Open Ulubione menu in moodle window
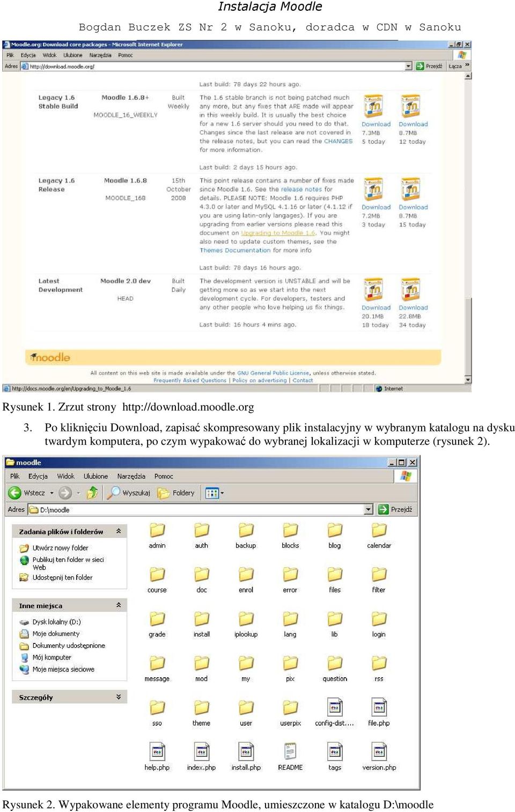This screenshot has height=812, width=515. point(95,476)
